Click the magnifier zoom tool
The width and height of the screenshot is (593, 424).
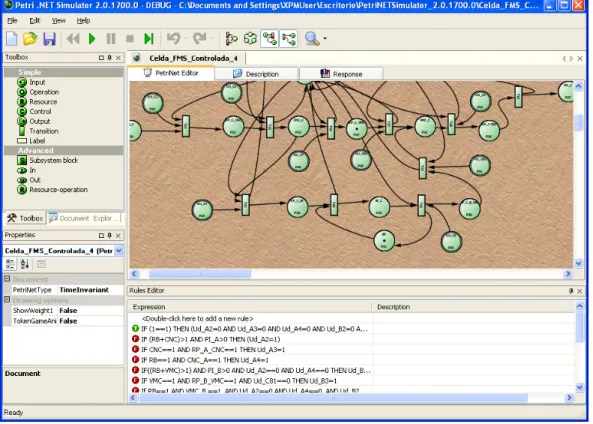click(x=312, y=39)
